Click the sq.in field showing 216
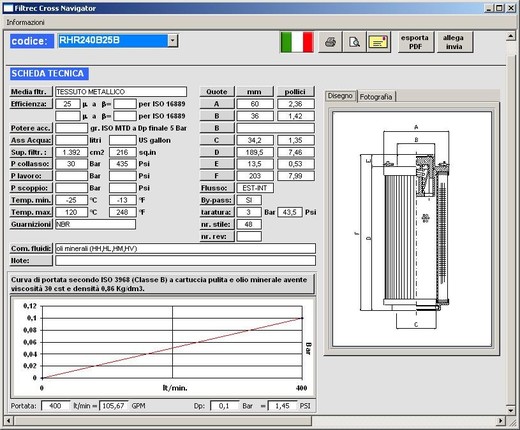 (122, 152)
